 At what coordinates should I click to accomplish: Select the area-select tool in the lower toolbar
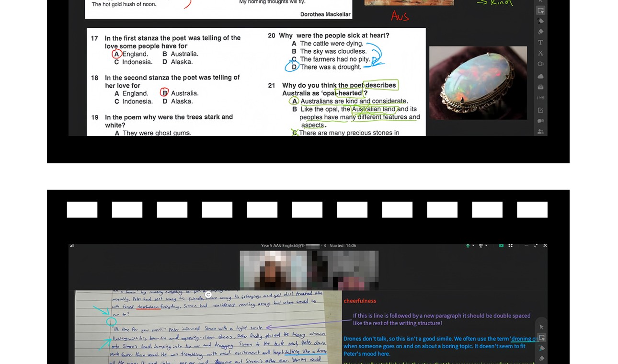coord(541,338)
